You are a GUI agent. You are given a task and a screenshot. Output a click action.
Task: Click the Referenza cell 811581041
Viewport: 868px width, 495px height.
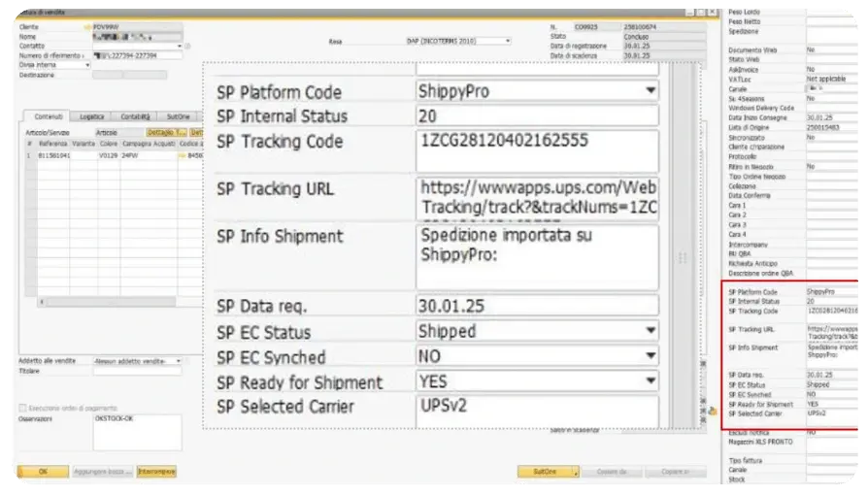click(x=53, y=156)
